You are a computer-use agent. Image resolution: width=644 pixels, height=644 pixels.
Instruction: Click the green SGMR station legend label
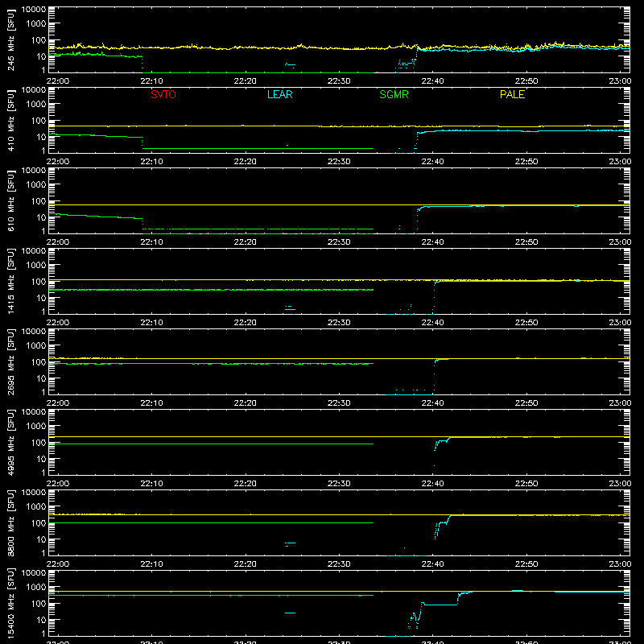[394, 94]
